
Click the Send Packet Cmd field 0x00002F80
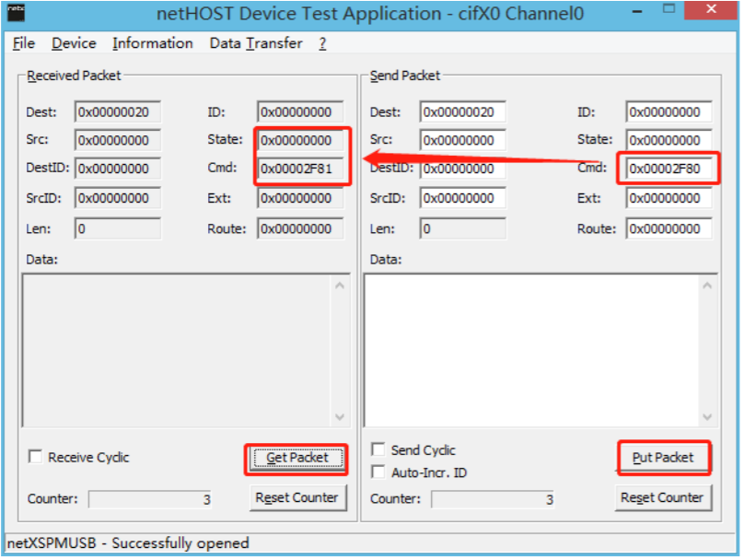point(668,169)
